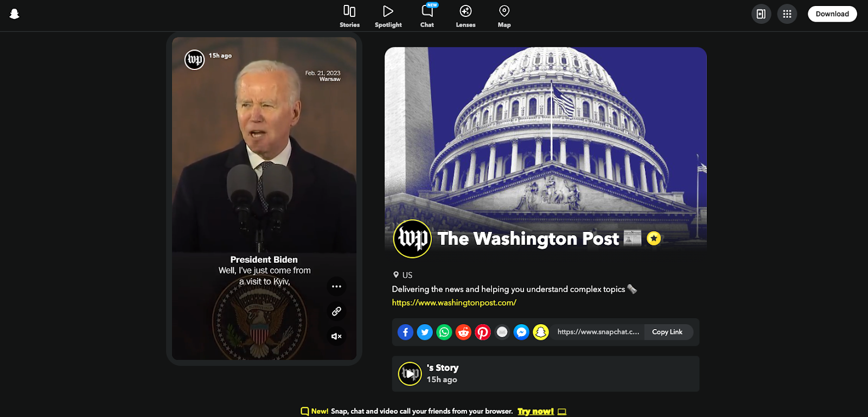
Task: Share to Facebook
Action: (x=405, y=332)
